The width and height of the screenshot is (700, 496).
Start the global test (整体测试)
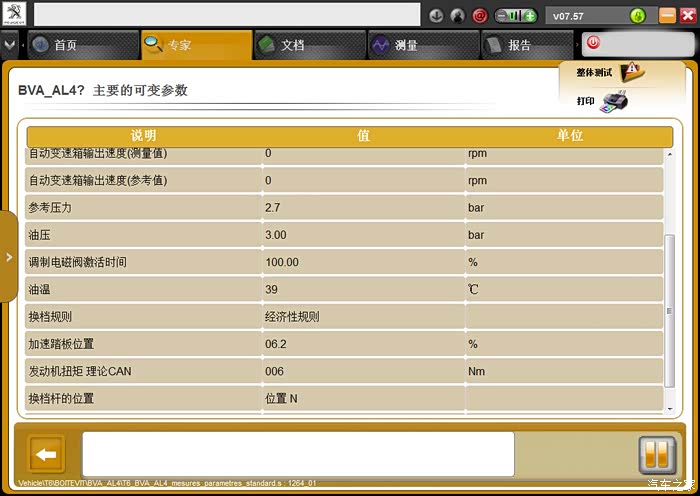click(632, 73)
